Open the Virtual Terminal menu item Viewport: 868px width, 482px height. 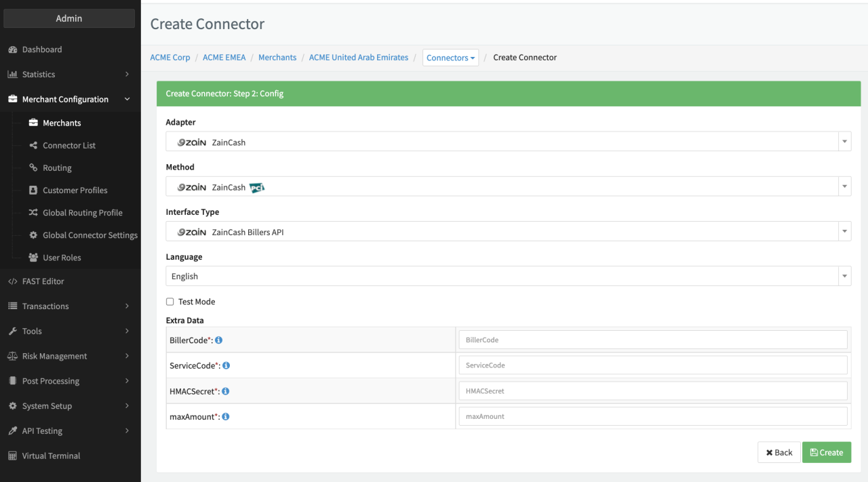pyautogui.click(x=51, y=456)
